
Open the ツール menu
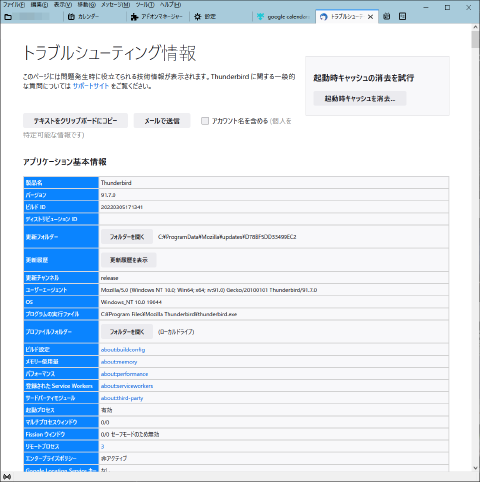[145, 5]
